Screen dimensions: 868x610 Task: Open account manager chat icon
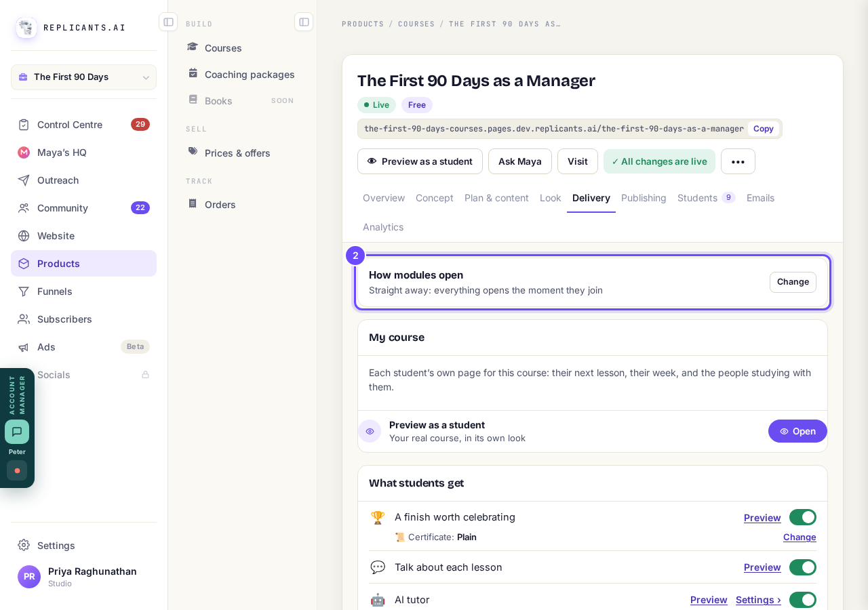pyautogui.click(x=17, y=432)
